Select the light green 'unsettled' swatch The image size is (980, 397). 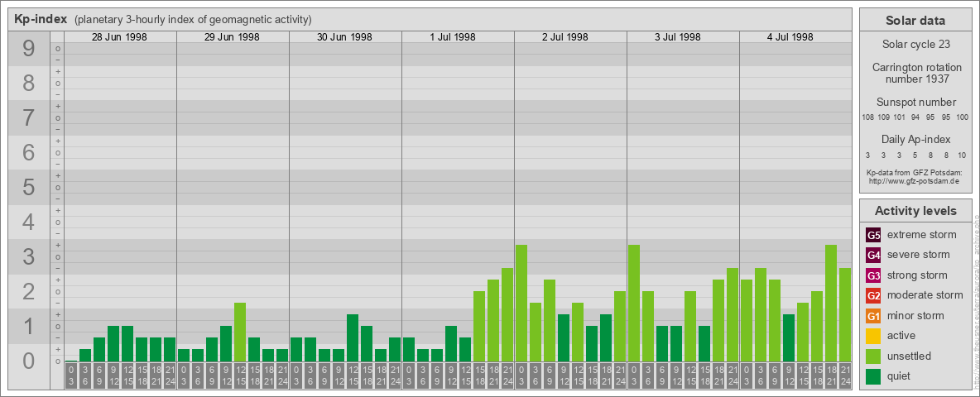coord(873,356)
